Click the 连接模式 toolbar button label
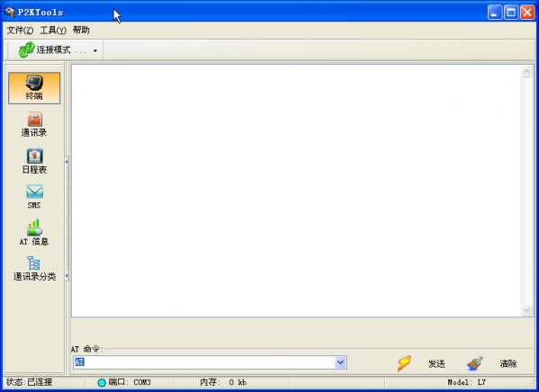The height and width of the screenshot is (392, 539). [x=54, y=50]
